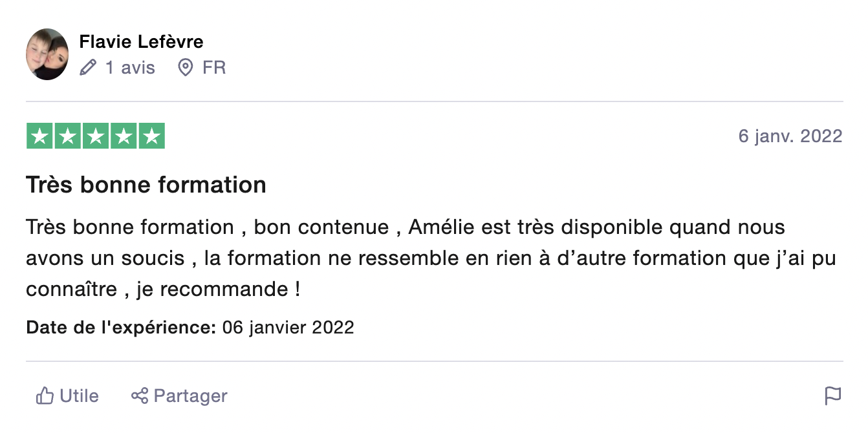Image resolution: width=868 pixels, height=433 pixels.
Task: Click the thumbs-up Utile icon
Action: tap(45, 396)
